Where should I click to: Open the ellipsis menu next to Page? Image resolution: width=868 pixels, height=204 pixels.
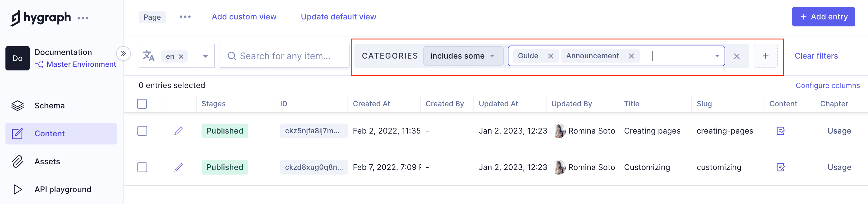[x=185, y=17]
